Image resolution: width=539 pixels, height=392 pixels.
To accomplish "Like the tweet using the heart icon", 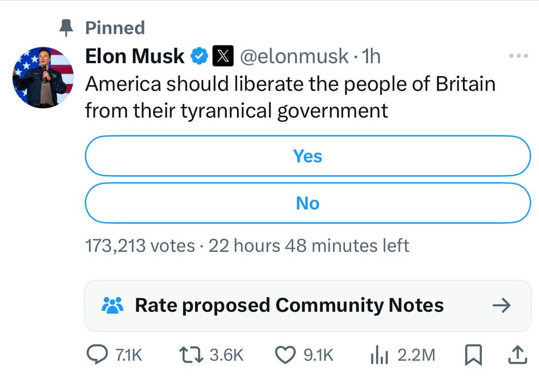I will [285, 355].
